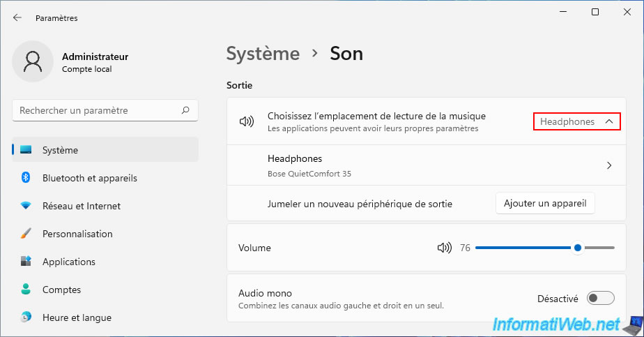Click the Réseau et Internet Wi-Fi icon

(x=26, y=206)
